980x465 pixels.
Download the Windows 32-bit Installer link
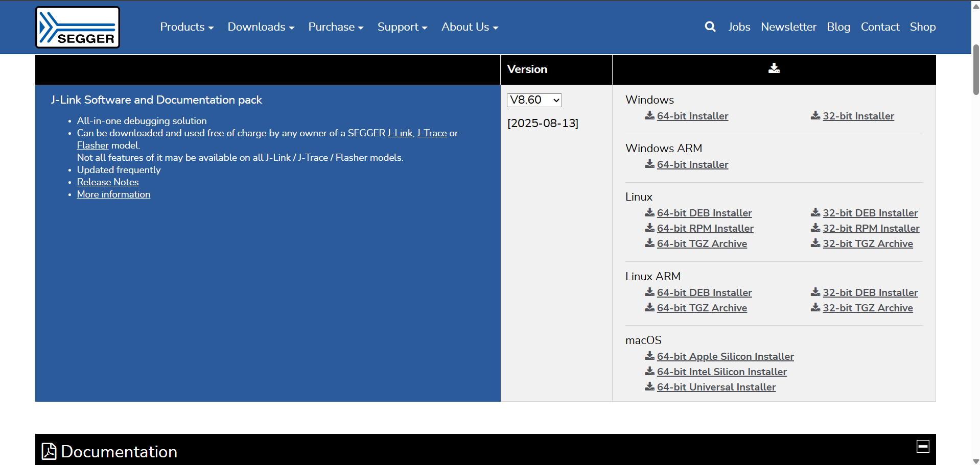(858, 116)
